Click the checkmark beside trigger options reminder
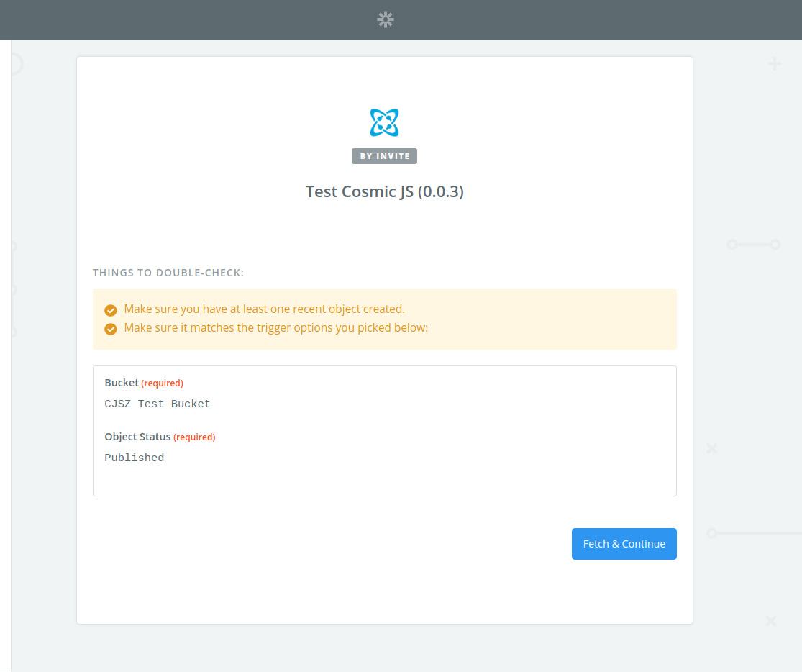The width and height of the screenshot is (802, 672). point(111,329)
